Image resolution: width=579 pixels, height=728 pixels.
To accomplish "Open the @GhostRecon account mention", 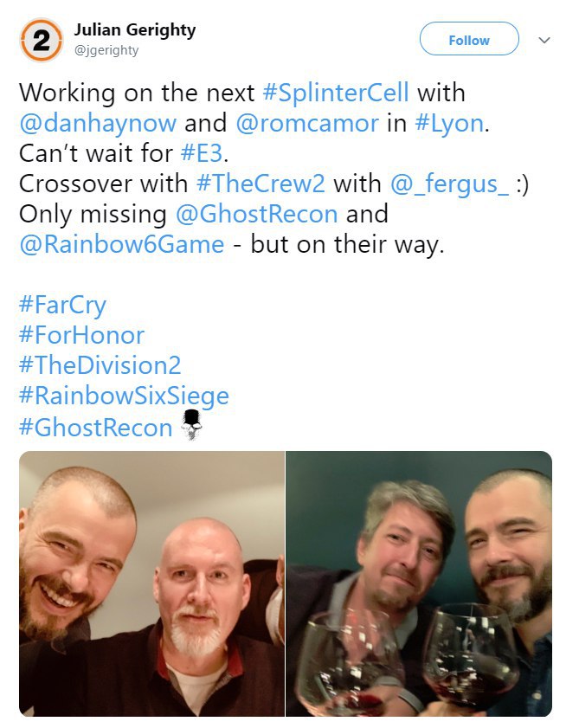I will click(257, 214).
